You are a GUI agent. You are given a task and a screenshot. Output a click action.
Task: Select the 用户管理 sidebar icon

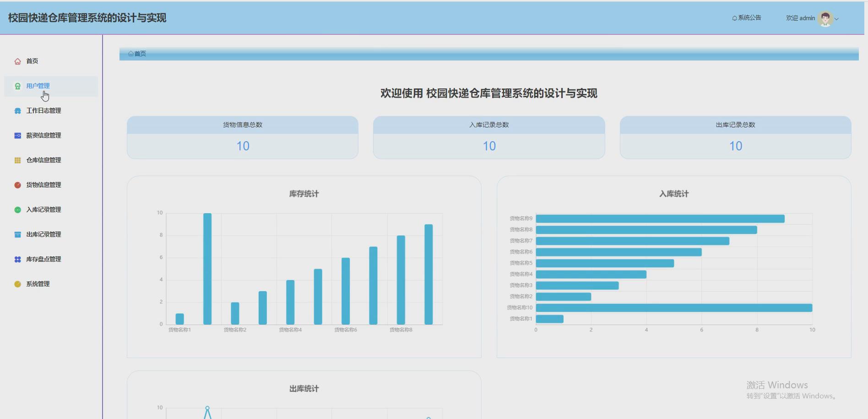17,86
